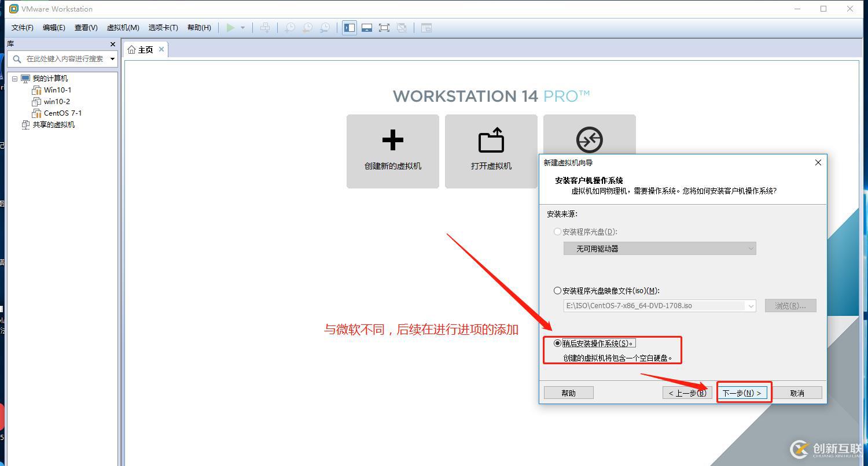Select the 安装程序光盘(D) radio button
868x466 pixels.
coord(557,232)
